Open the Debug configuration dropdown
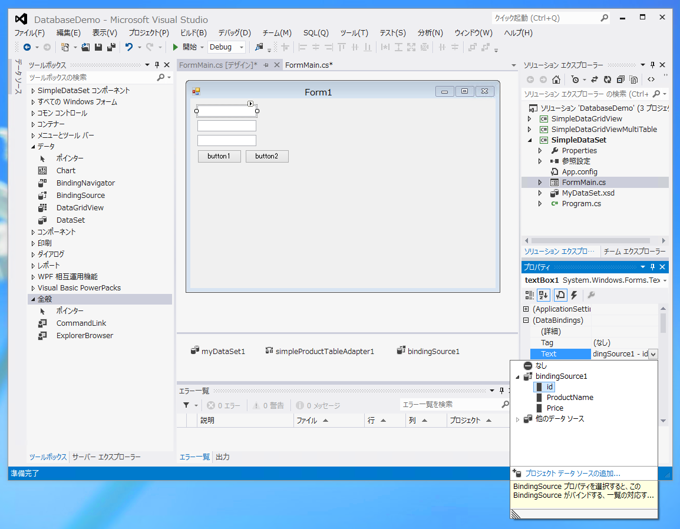680x529 pixels. tap(242, 47)
